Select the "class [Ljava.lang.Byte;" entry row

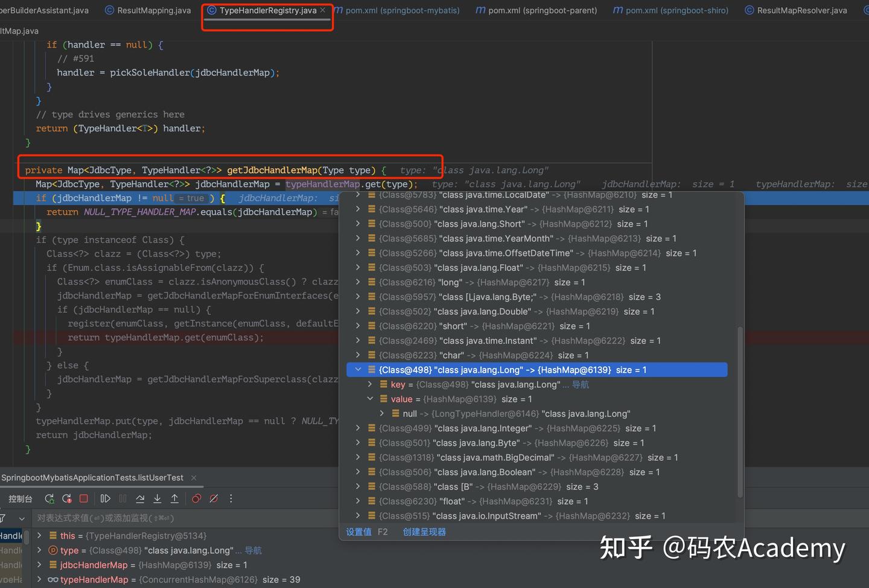click(x=537, y=297)
